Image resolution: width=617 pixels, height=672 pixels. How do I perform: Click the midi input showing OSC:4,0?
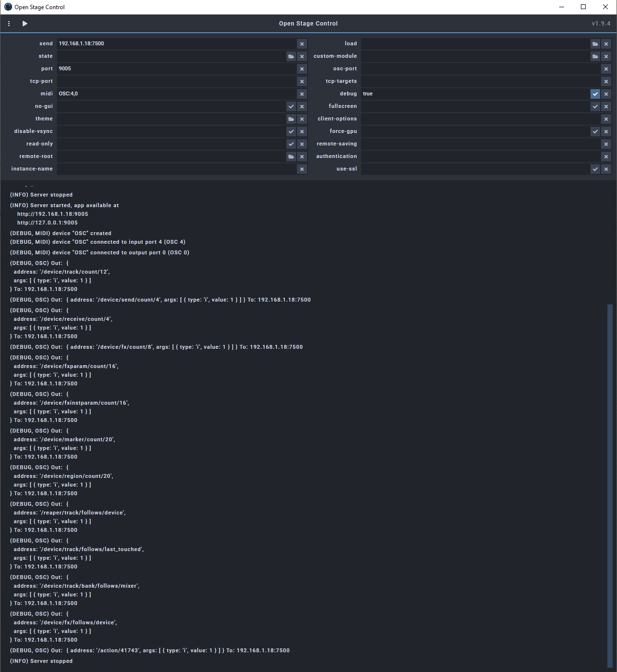tap(176, 94)
